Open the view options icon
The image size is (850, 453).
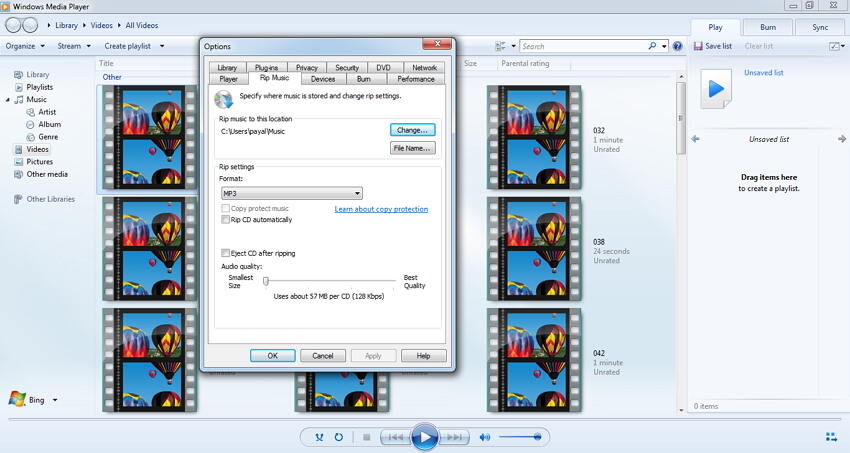click(500, 46)
